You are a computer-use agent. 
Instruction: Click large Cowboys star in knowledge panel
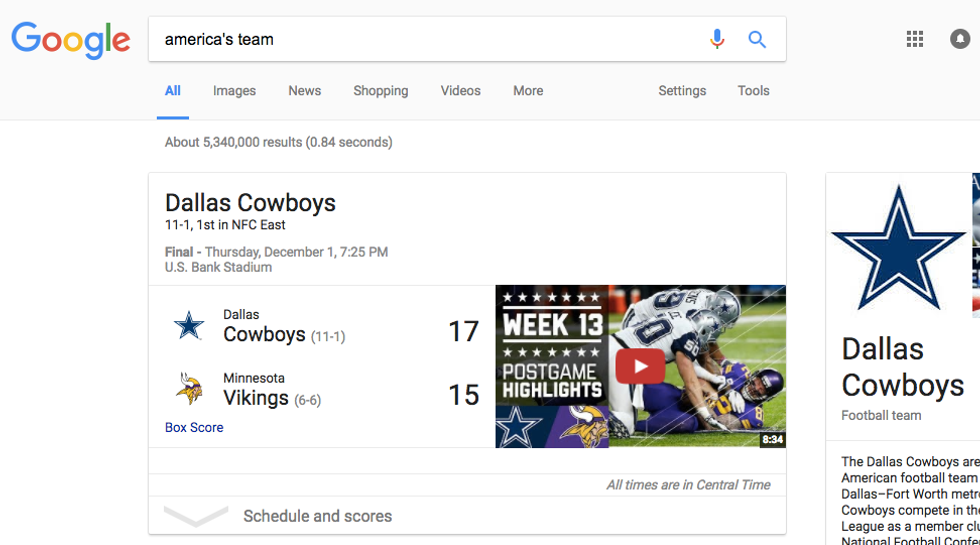[897, 247]
